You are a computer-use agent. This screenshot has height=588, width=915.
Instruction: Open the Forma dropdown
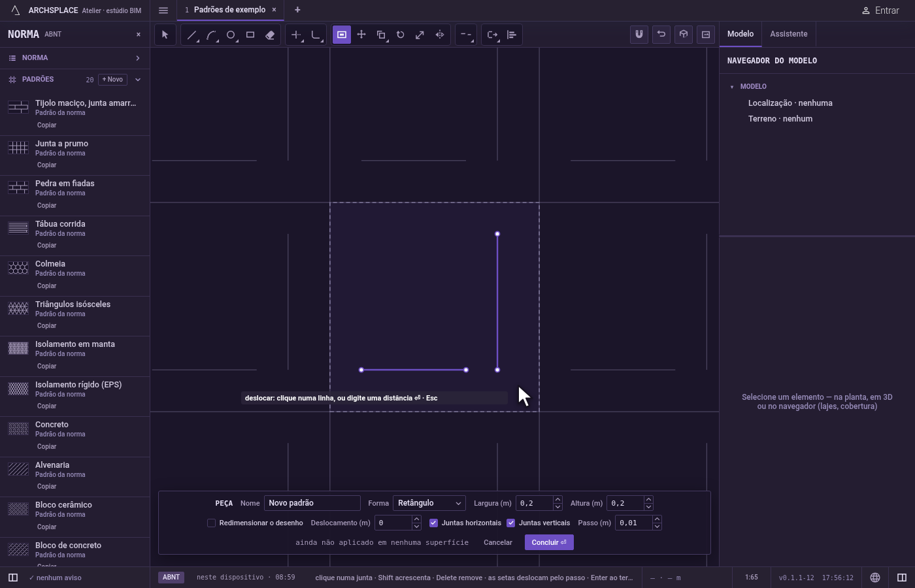[429, 503]
